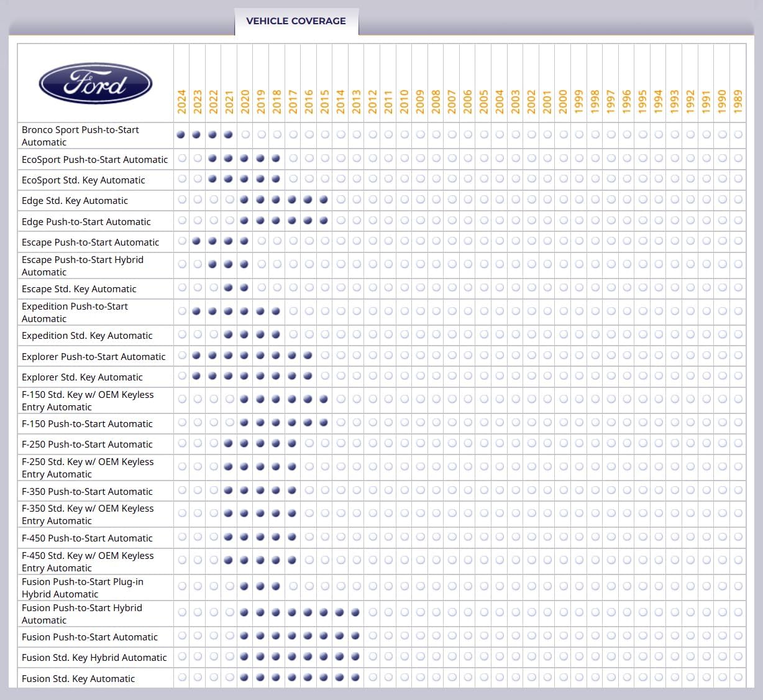
Task: Click empty Fusion Std. Key Automatic 1989 dot
Action: (x=738, y=678)
